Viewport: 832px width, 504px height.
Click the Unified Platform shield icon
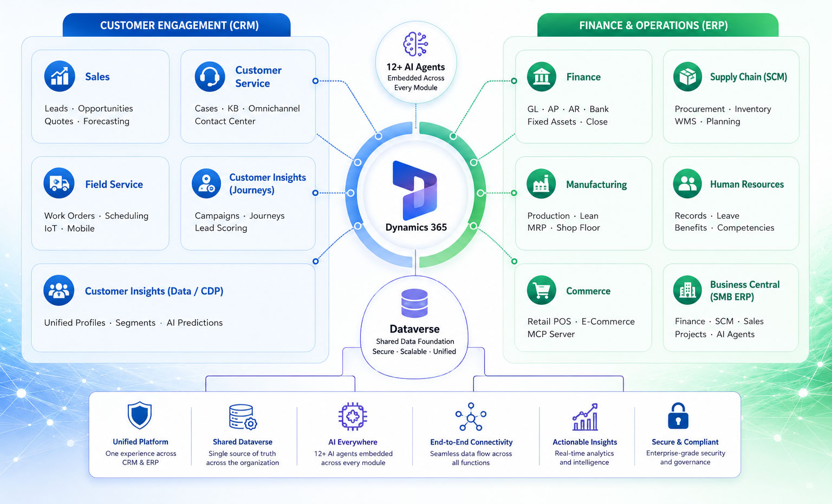[x=140, y=415]
